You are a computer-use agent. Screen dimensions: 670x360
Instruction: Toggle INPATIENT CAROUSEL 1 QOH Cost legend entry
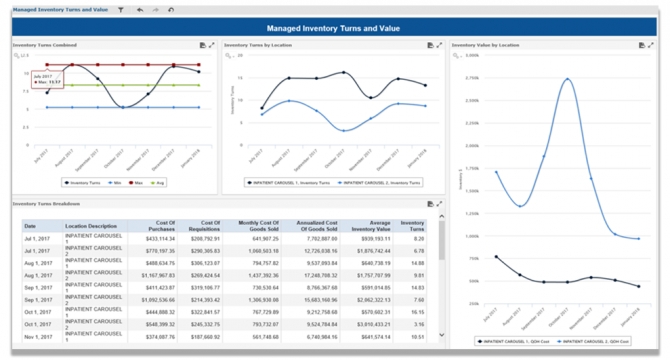pos(513,341)
